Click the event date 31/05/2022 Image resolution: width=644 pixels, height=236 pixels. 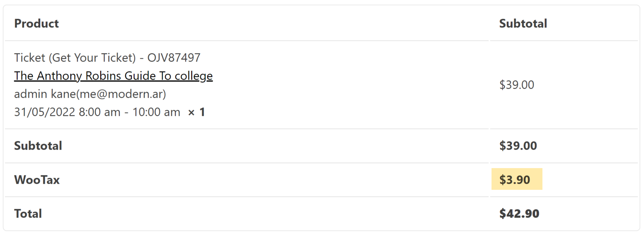coord(45,112)
